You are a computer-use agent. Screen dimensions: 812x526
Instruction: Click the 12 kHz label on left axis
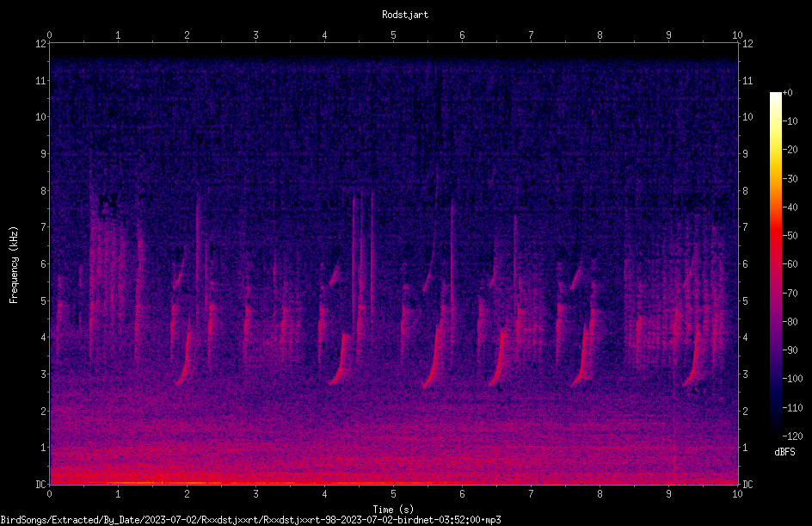[x=41, y=44]
